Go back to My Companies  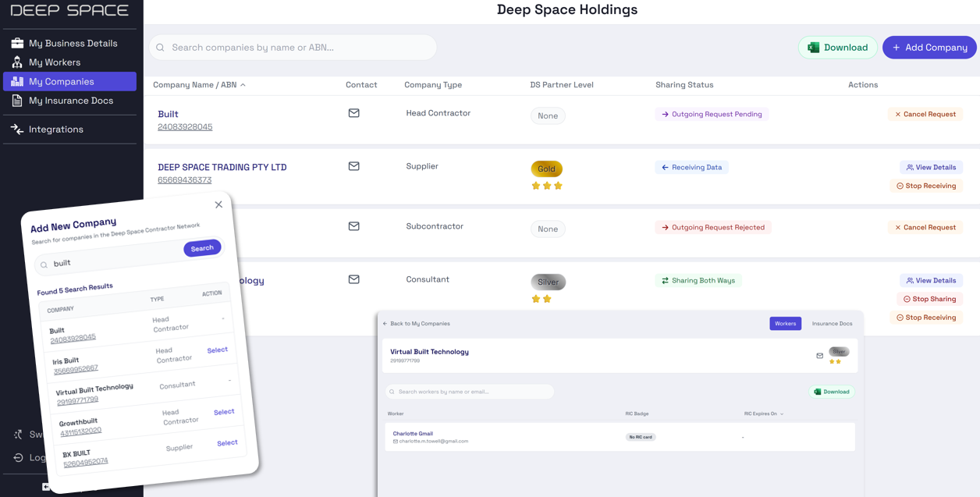tap(416, 324)
